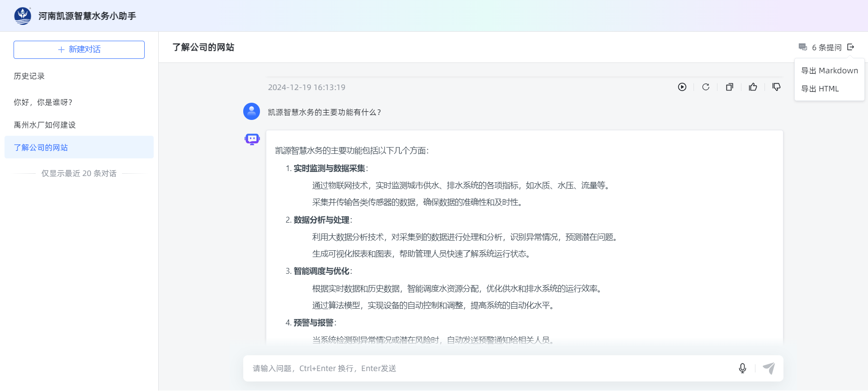
Task: Click the chat bubbles icon beside 6 条提问
Action: (x=803, y=47)
